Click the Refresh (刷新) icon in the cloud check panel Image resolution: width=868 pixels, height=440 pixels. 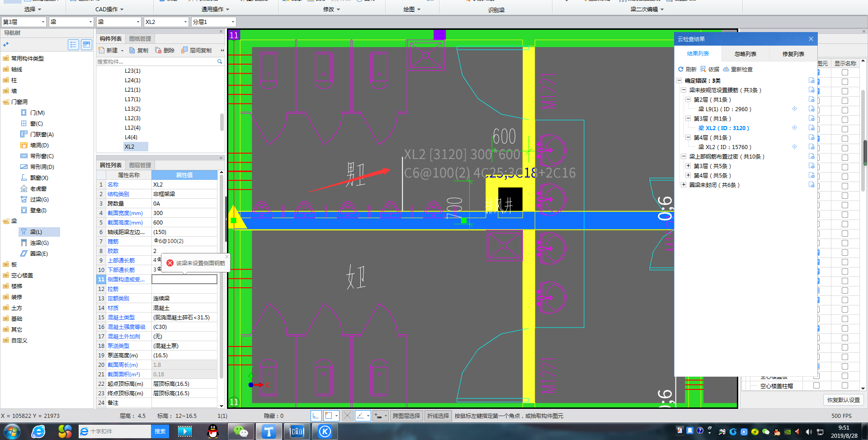(x=681, y=69)
